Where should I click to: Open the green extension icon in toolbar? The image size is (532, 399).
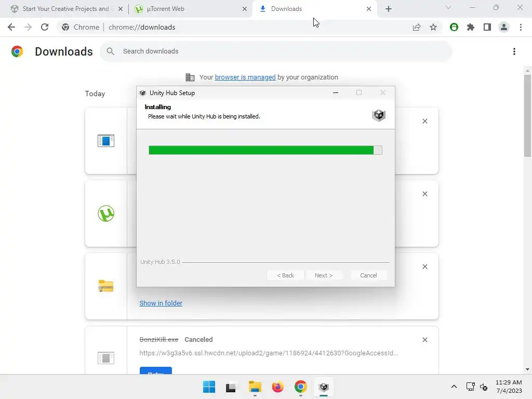coord(454,27)
